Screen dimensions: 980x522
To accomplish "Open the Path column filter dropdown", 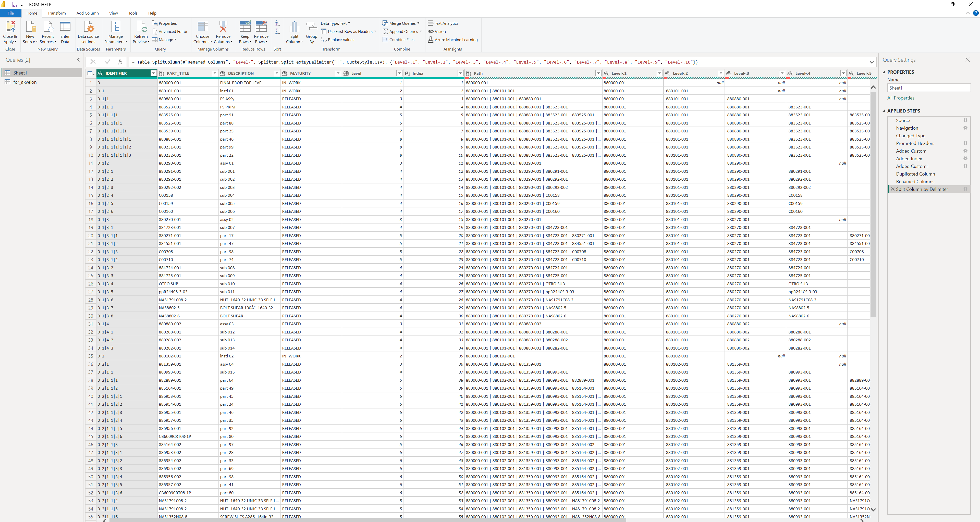I will point(598,73).
